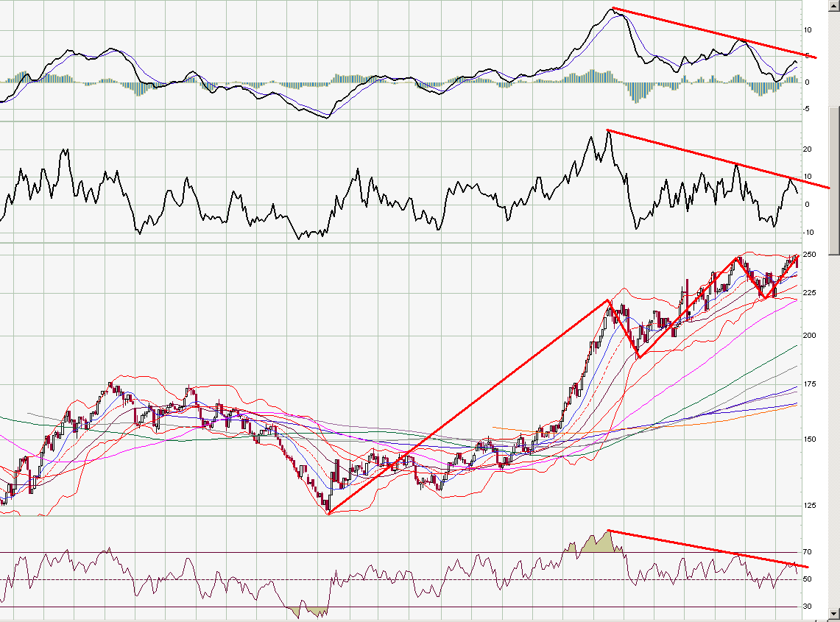Click the 5 label on MACD panel axis
The image size is (840, 622).
(x=808, y=55)
